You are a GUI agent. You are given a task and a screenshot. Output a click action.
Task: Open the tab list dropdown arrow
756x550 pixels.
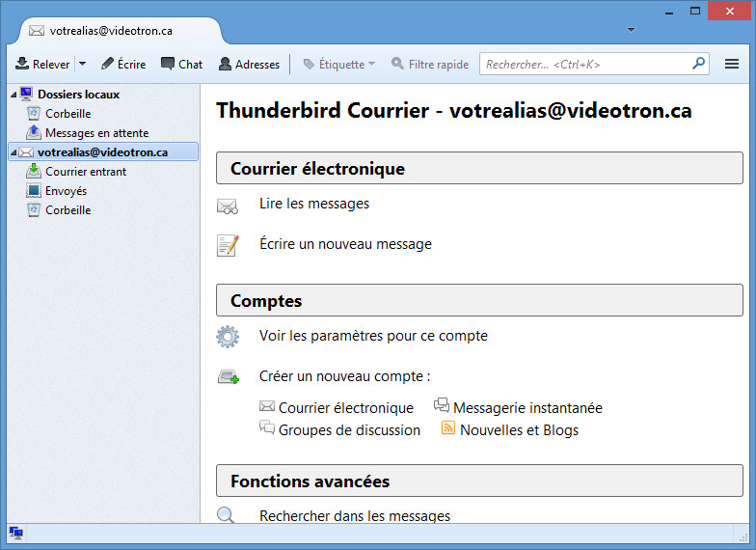click(x=631, y=30)
